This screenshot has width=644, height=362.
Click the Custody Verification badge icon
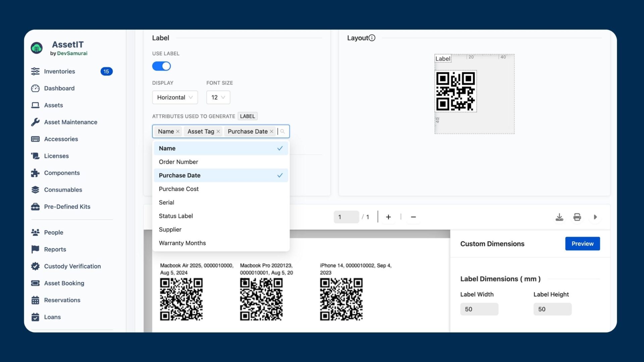pos(35,266)
